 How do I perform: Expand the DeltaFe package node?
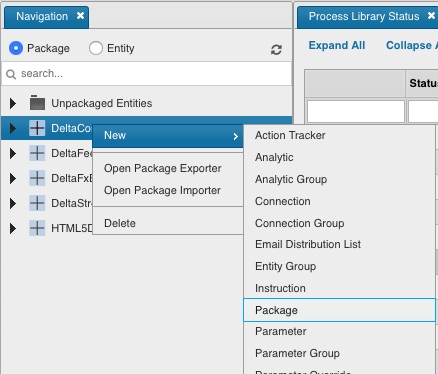13,153
